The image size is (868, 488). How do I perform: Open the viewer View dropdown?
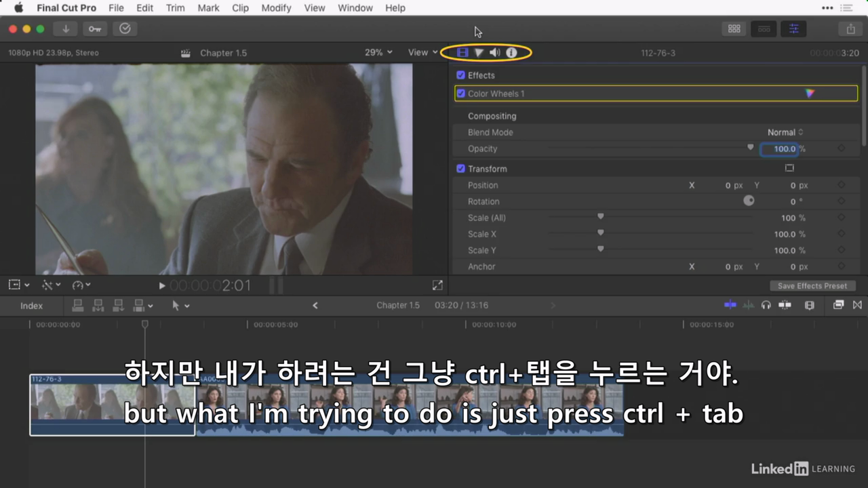click(x=422, y=52)
